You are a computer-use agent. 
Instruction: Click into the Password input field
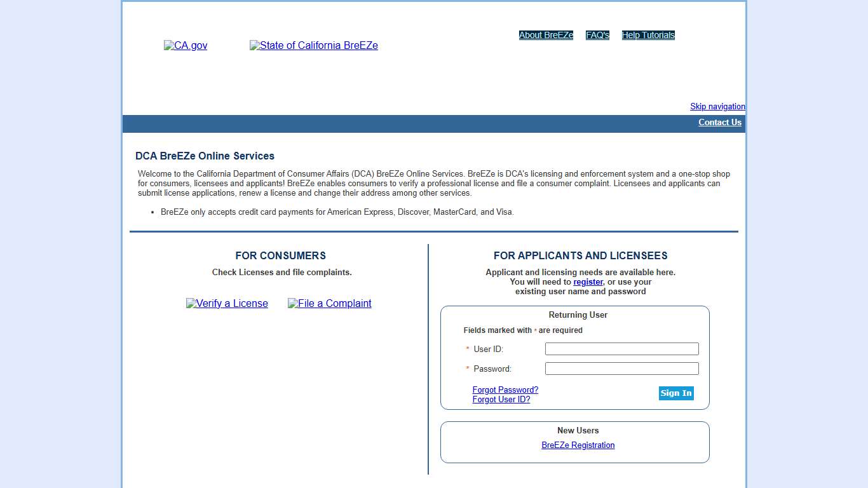click(621, 369)
